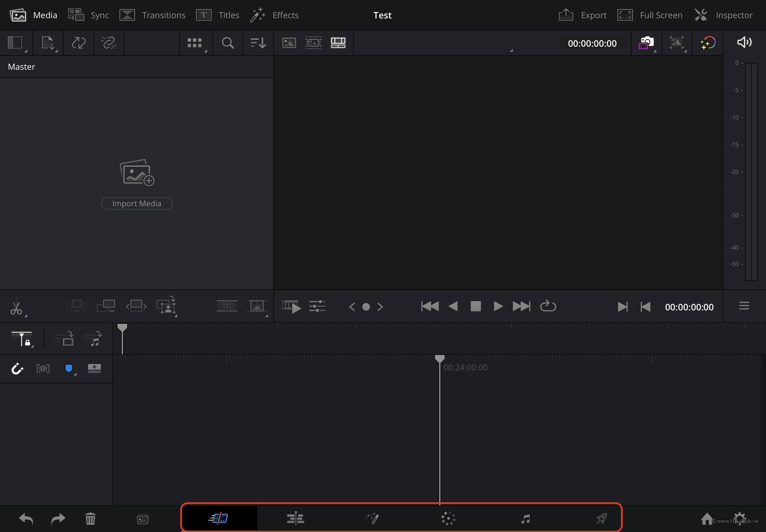Toggle timeline snapping magnet
766x532 pixels.
coord(17,369)
